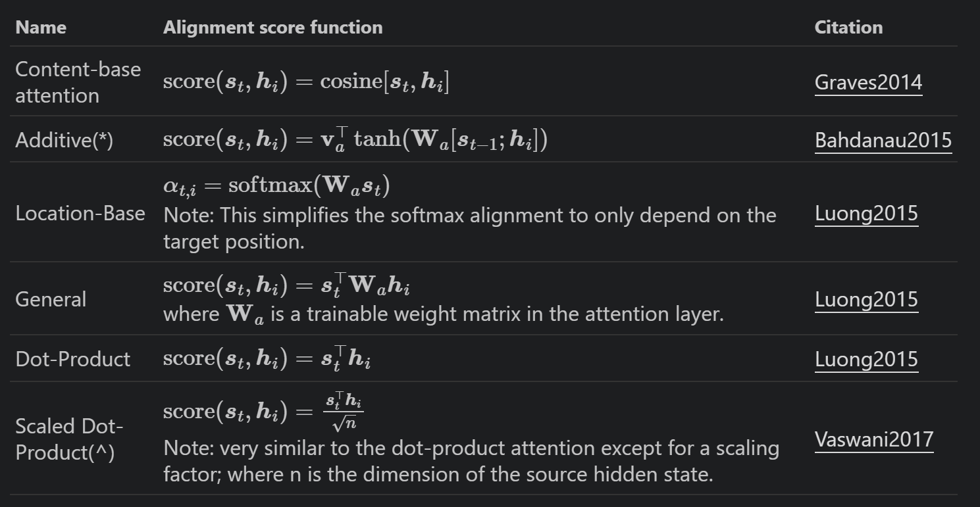Click the tanh additive score formula

click(355, 141)
